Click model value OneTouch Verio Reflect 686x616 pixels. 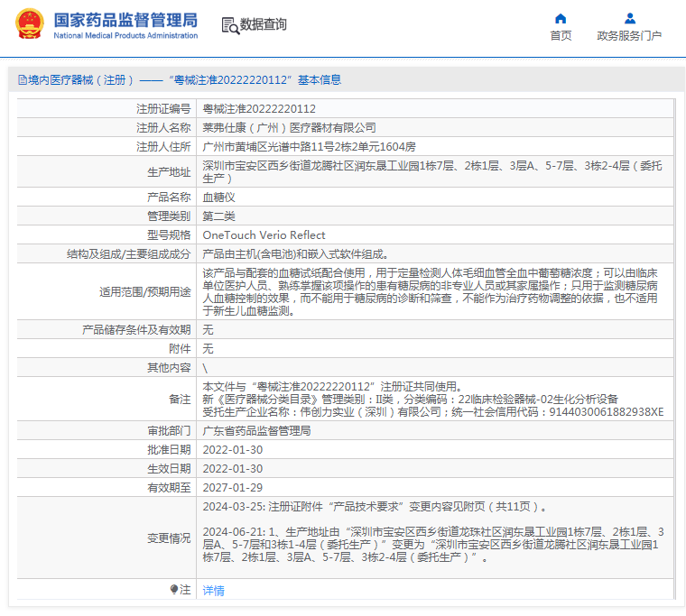(264, 235)
